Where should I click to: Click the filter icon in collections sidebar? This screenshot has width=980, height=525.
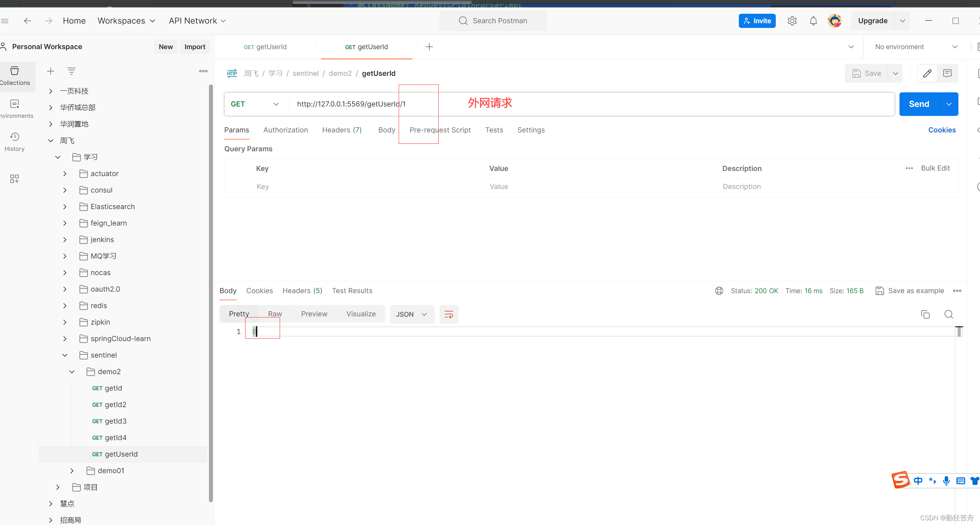point(71,71)
